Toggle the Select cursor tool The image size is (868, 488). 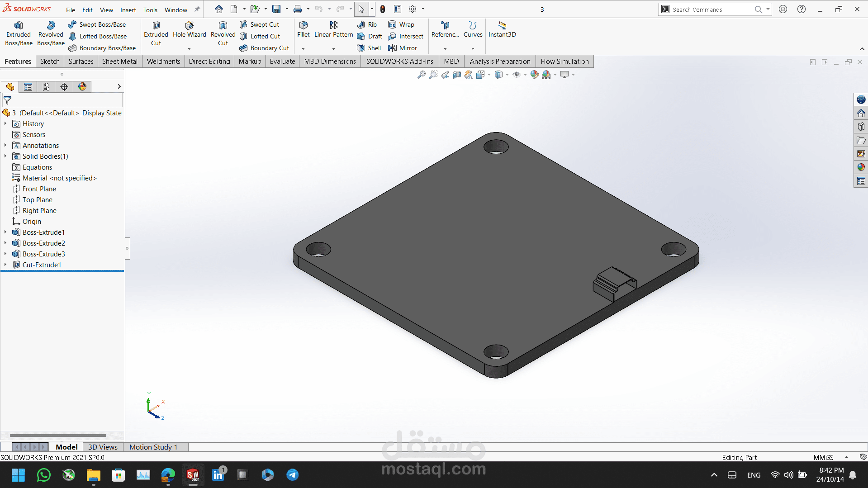pyautogui.click(x=361, y=9)
